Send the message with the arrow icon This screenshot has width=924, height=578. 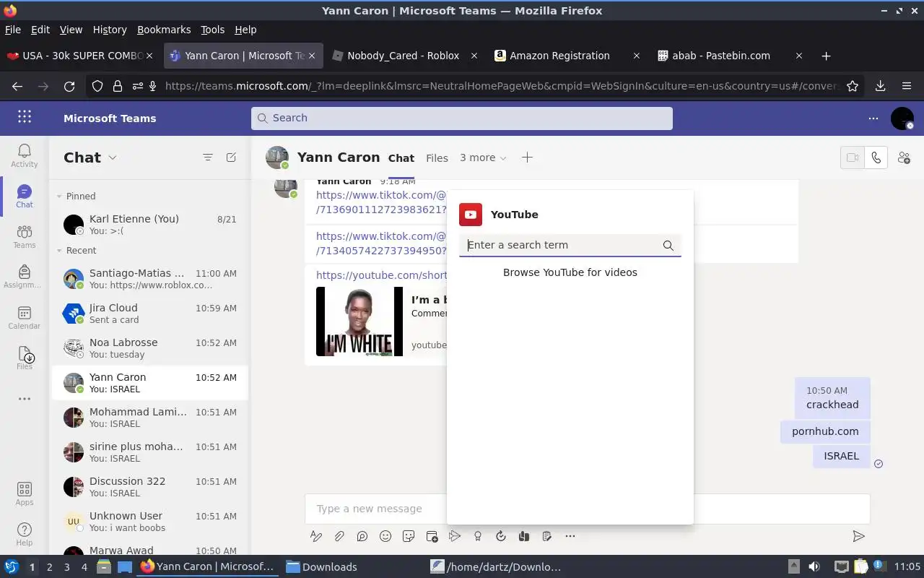tap(858, 536)
